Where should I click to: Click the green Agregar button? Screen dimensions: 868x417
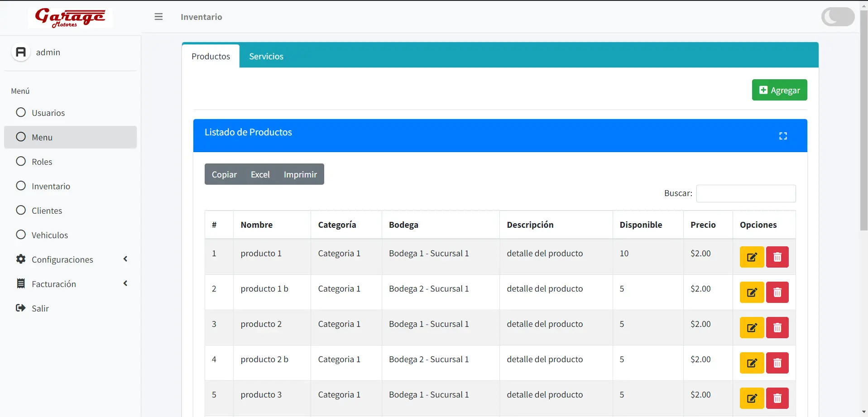[x=779, y=90]
